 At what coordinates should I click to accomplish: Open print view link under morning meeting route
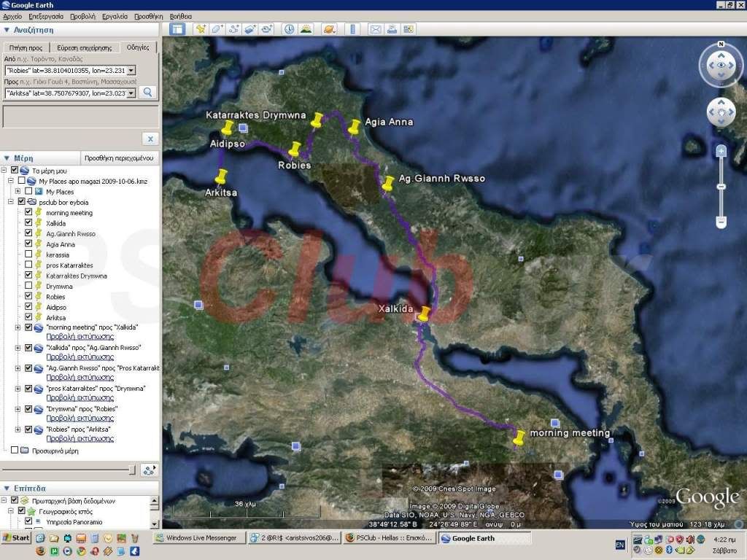80,337
